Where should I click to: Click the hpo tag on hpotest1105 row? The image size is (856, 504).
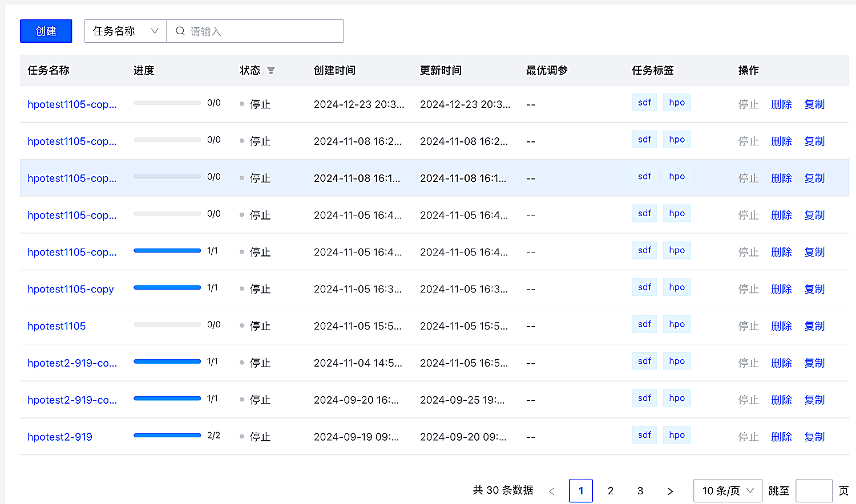[x=677, y=324]
